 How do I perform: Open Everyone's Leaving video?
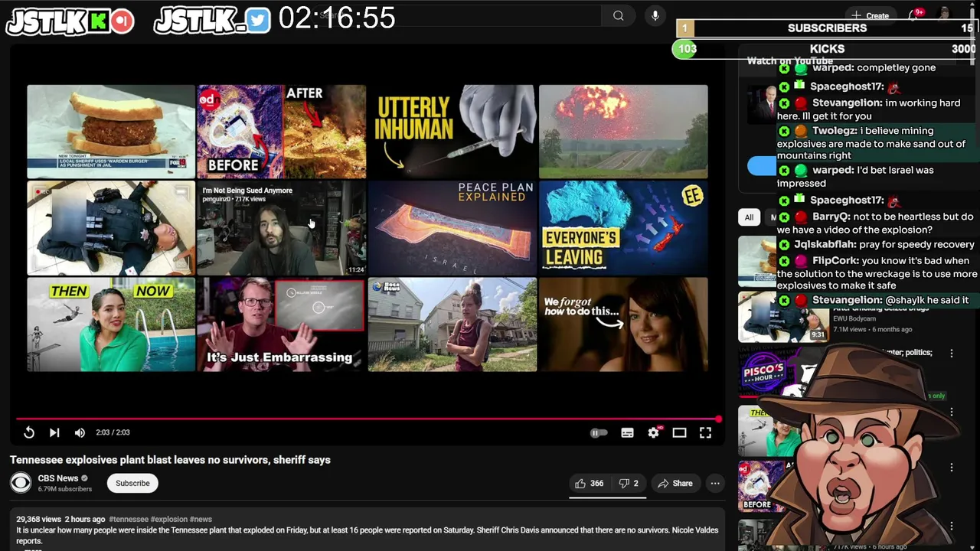tap(623, 228)
